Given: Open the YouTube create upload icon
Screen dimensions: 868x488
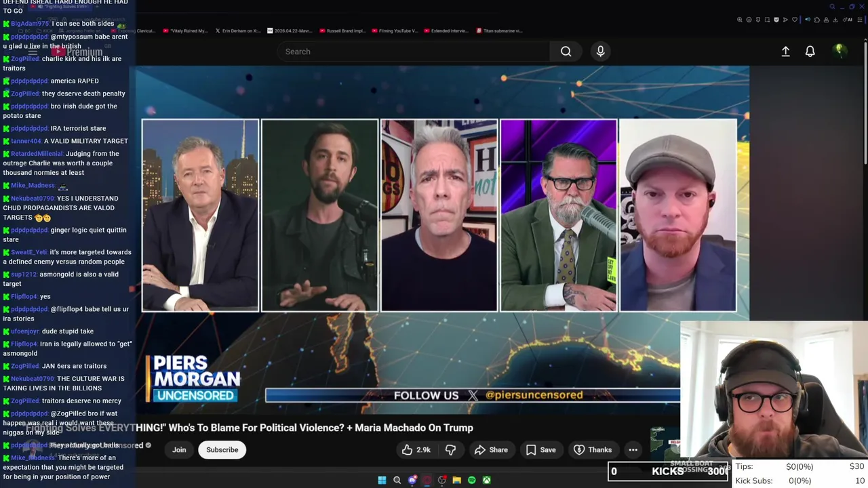Looking at the screenshot, I should pyautogui.click(x=785, y=52).
